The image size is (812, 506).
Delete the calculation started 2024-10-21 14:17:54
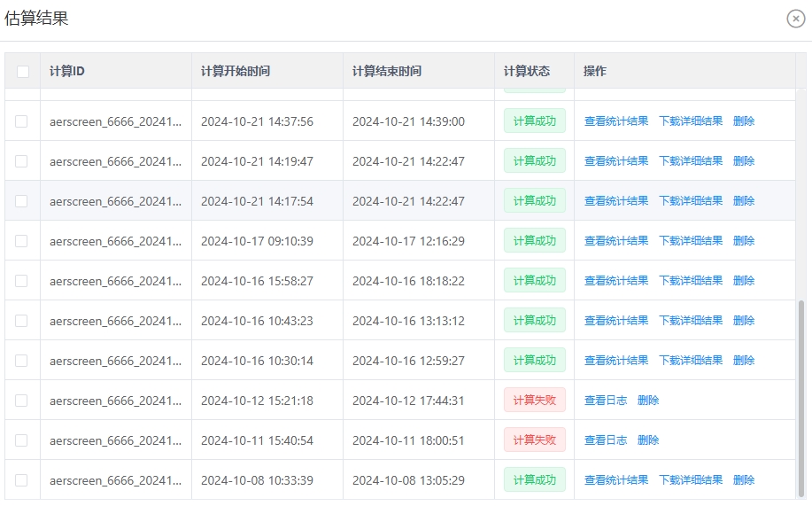(744, 201)
